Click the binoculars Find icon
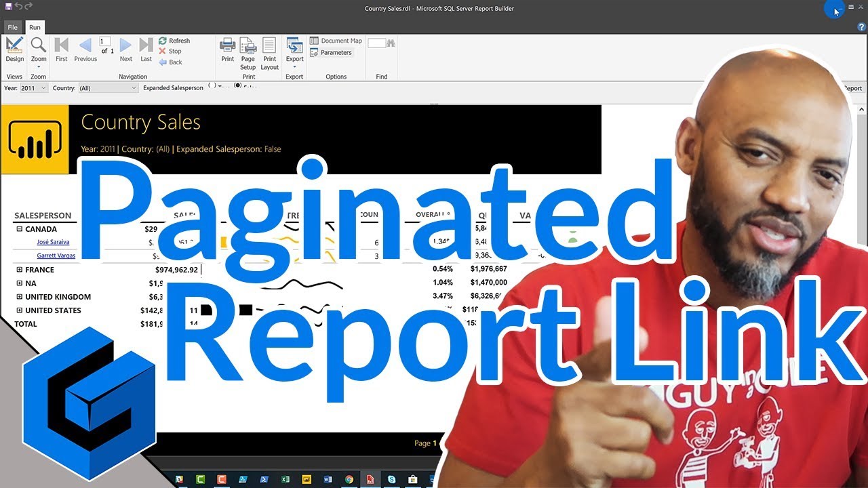This screenshot has height=488, width=868. [391, 43]
